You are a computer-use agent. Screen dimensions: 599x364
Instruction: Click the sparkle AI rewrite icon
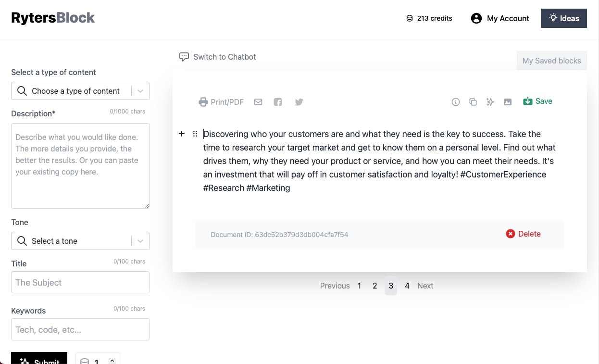coord(490,102)
